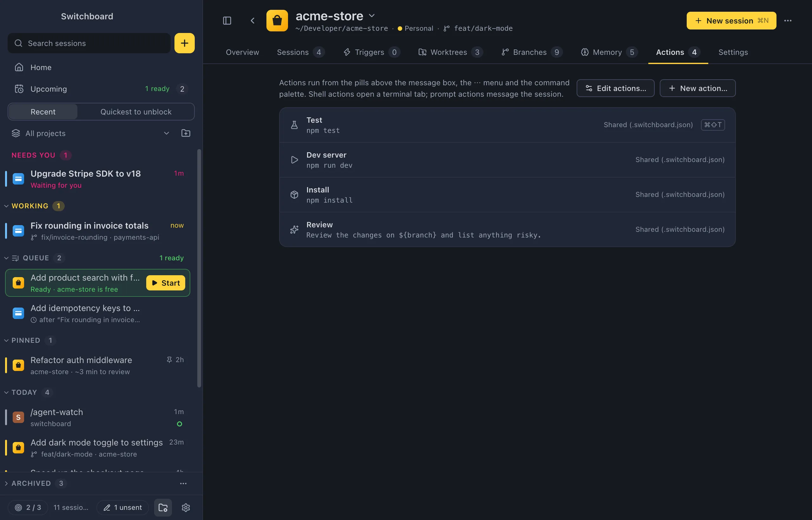The height and width of the screenshot is (520, 812).
Task: Click the Install package box icon
Action: (x=294, y=194)
